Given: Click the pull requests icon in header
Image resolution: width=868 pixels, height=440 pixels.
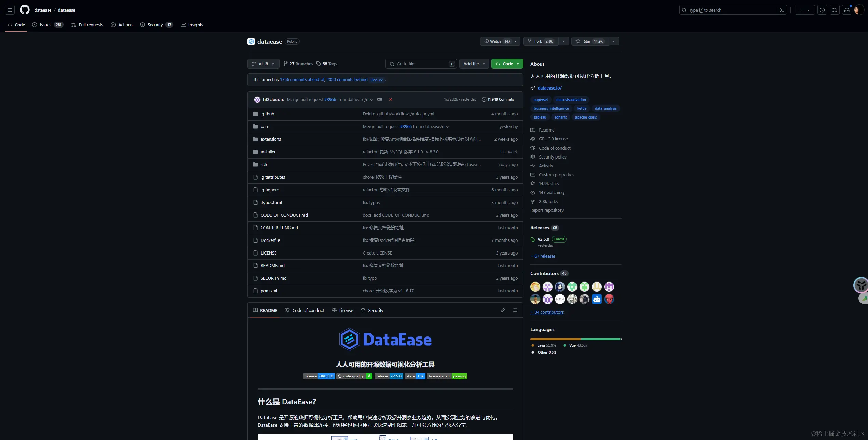Looking at the screenshot, I should click(835, 10).
